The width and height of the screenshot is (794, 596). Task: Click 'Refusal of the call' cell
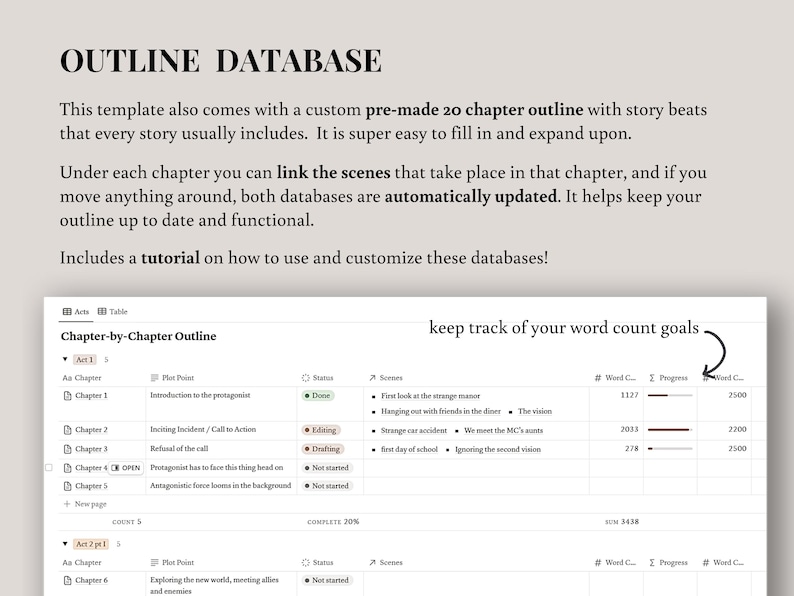(x=179, y=448)
